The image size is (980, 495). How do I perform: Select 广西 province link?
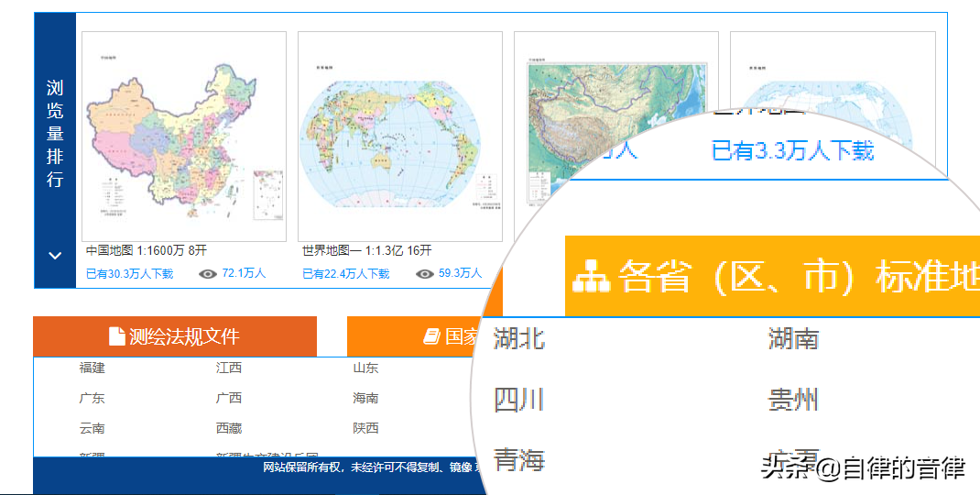tap(229, 398)
